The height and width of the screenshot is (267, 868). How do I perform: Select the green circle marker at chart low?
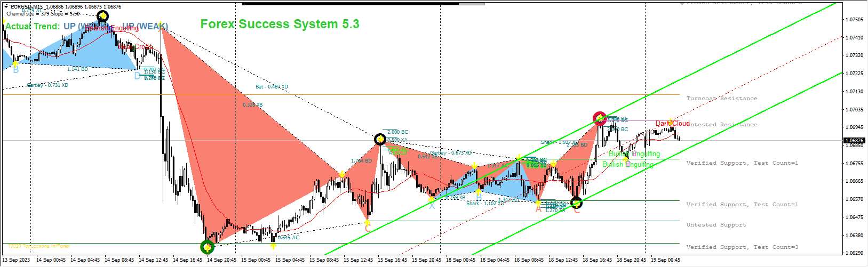click(x=207, y=247)
